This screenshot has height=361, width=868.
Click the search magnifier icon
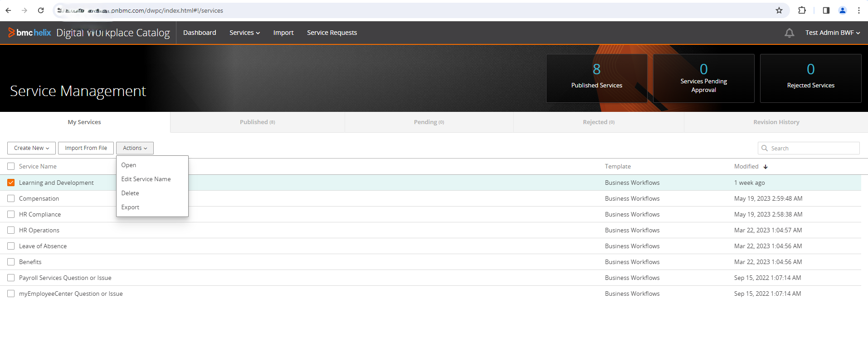[765, 148]
